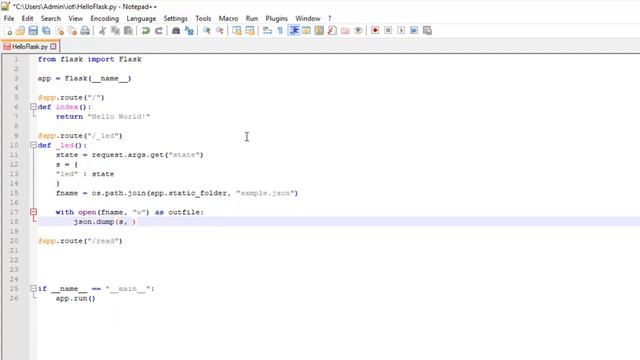Start macro recording with the red record button
Screen dimensions: 640x360
[x=375, y=31]
